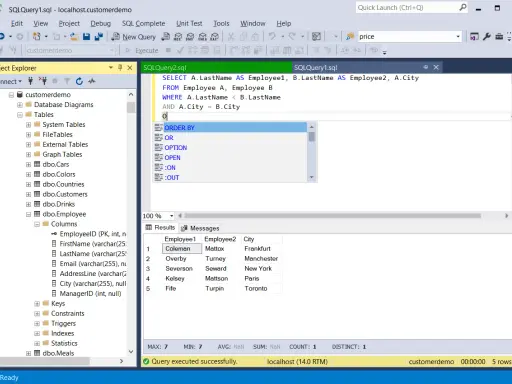This screenshot has height=384, width=512.
Task: Open the SQL Complete menu
Action: [143, 23]
